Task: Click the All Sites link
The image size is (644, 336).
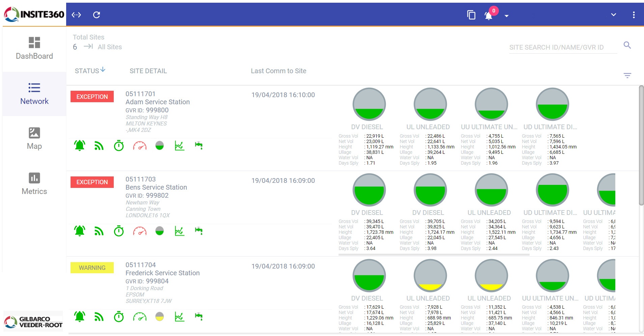Action: pyautogui.click(x=110, y=47)
